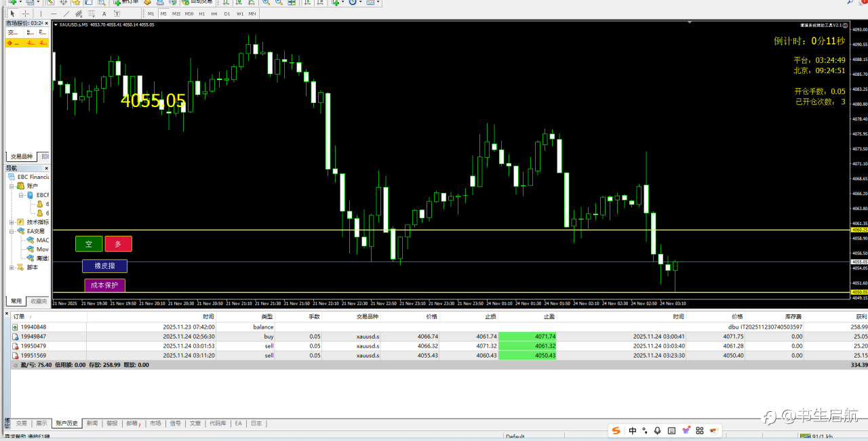Click the take-profit cell 4071.74
The width and height of the screenshot is (868, 441).
(x=528, y=336)
